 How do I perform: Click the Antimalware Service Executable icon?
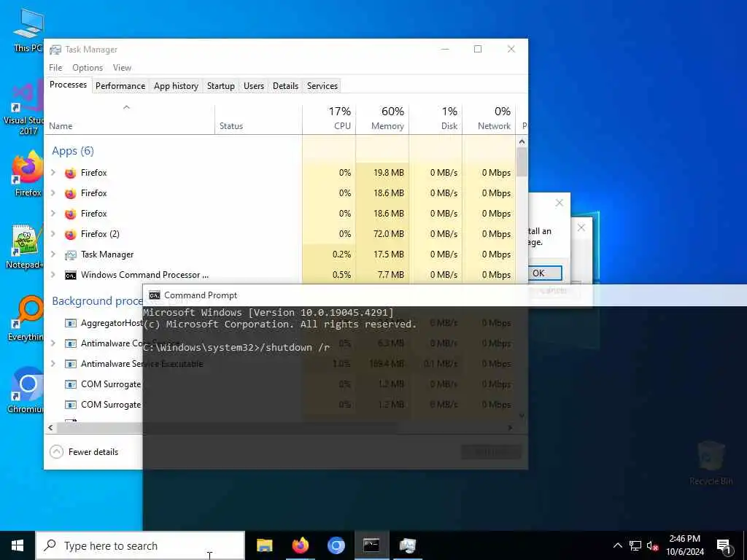tap(71, 364)
